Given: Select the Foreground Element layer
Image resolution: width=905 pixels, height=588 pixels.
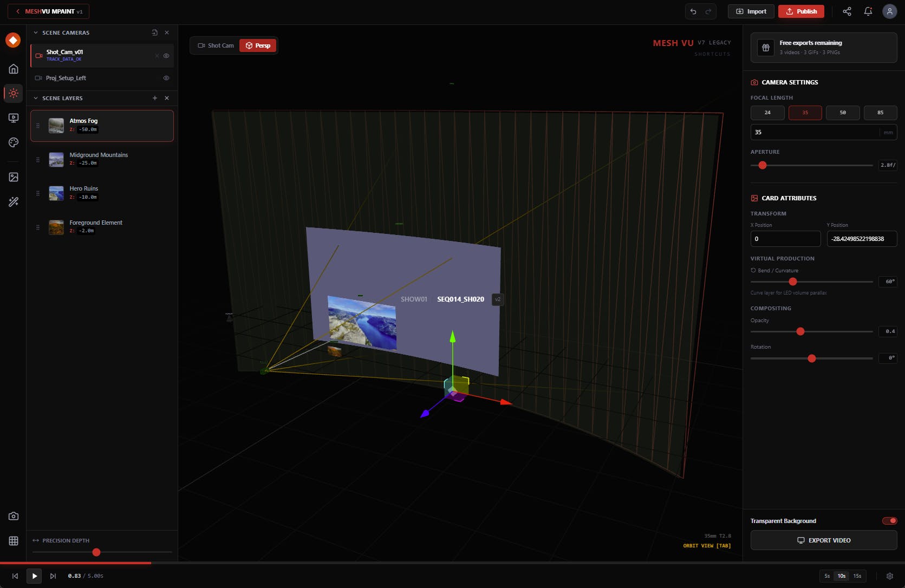Looking at the screenshot, I should [x=102, y=227].
